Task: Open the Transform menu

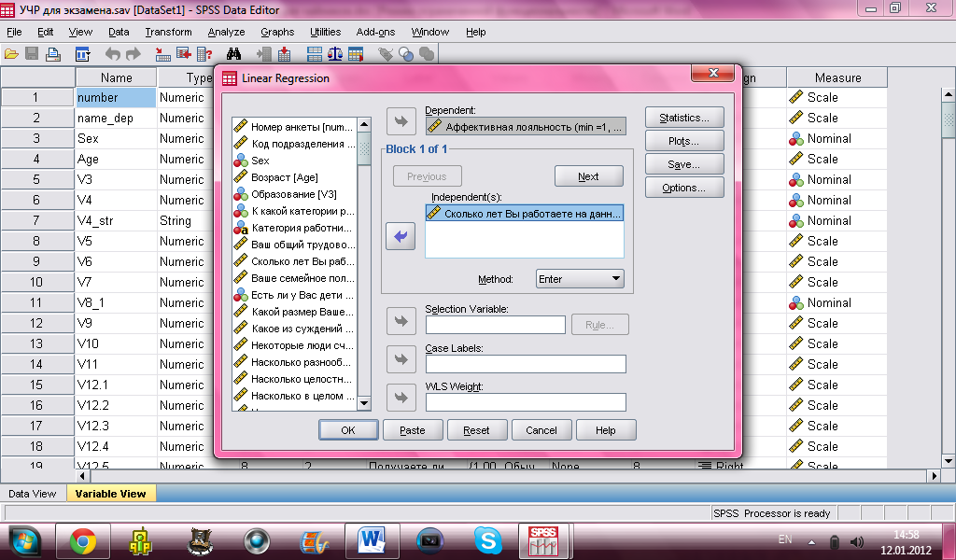Action: [168, 32]
